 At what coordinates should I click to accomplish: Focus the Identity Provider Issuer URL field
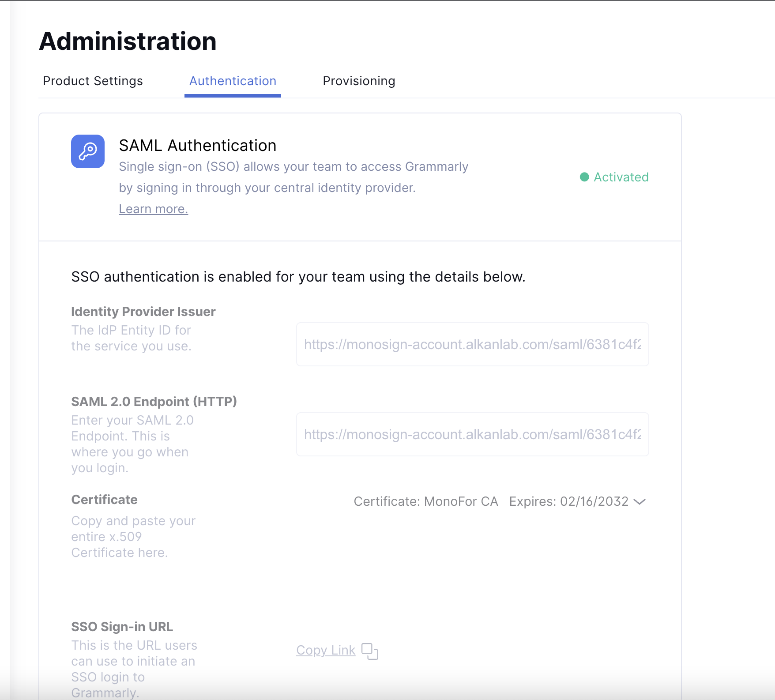point(472,344)
